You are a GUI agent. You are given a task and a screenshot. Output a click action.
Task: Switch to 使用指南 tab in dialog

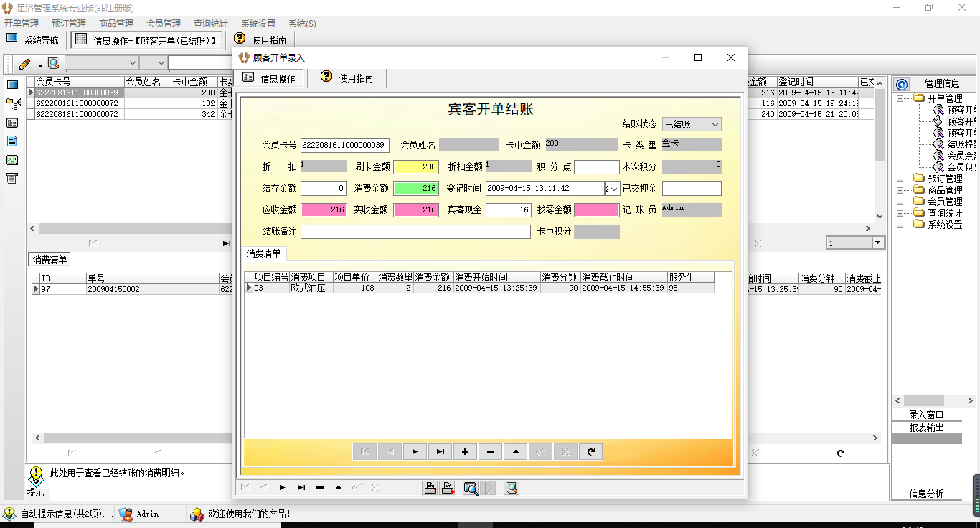point(347,77)
